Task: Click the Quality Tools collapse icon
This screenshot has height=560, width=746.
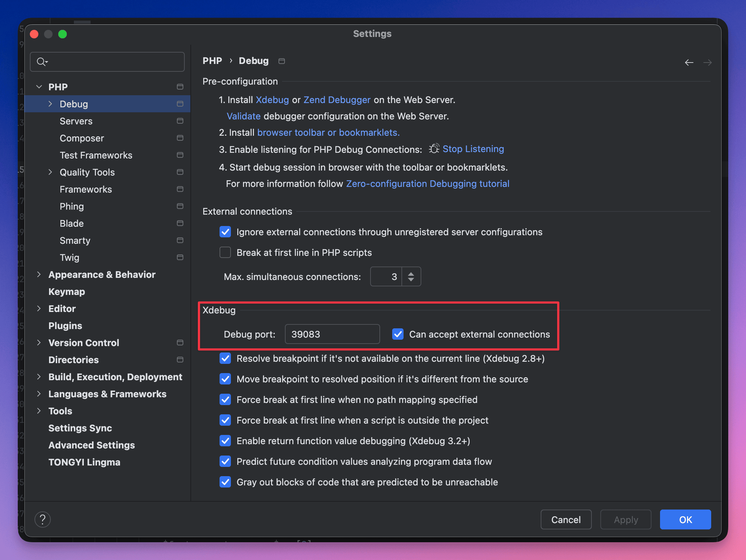Action: (49, 172)
